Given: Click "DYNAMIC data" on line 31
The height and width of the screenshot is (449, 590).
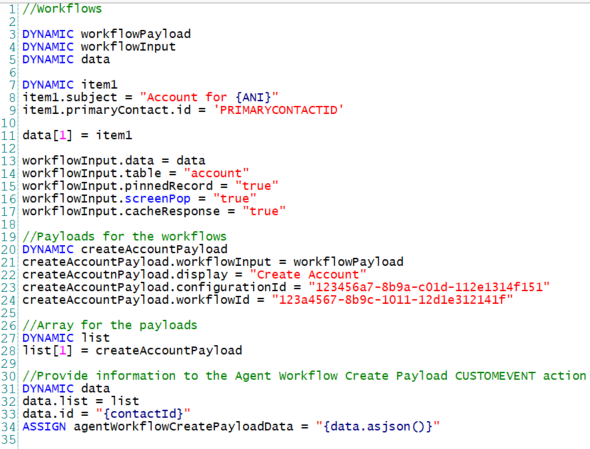Looking at the screenshot, I should click(66, 388).
